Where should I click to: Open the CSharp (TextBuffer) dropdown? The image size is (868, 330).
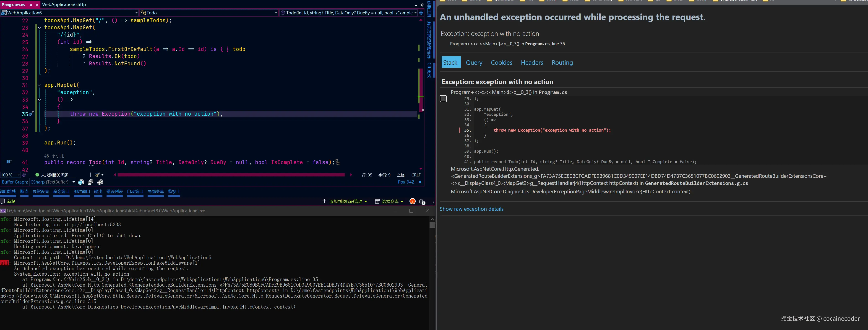(73, 182)
